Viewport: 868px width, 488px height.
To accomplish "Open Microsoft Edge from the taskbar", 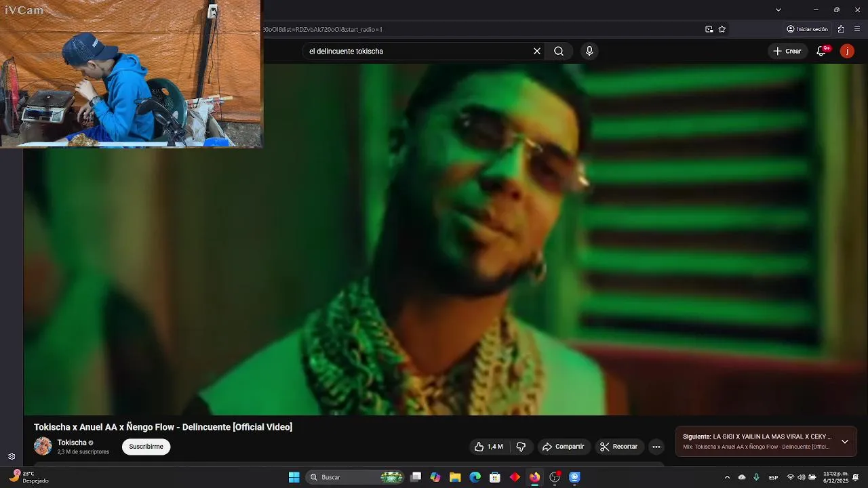I will click(x=475, y=477).
